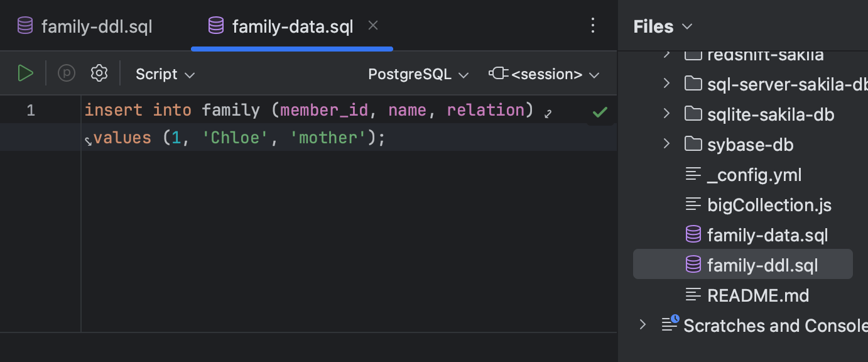Close the family-data.sql tab
This screenshot has width=868, height=362.
(x=372, y=25)
